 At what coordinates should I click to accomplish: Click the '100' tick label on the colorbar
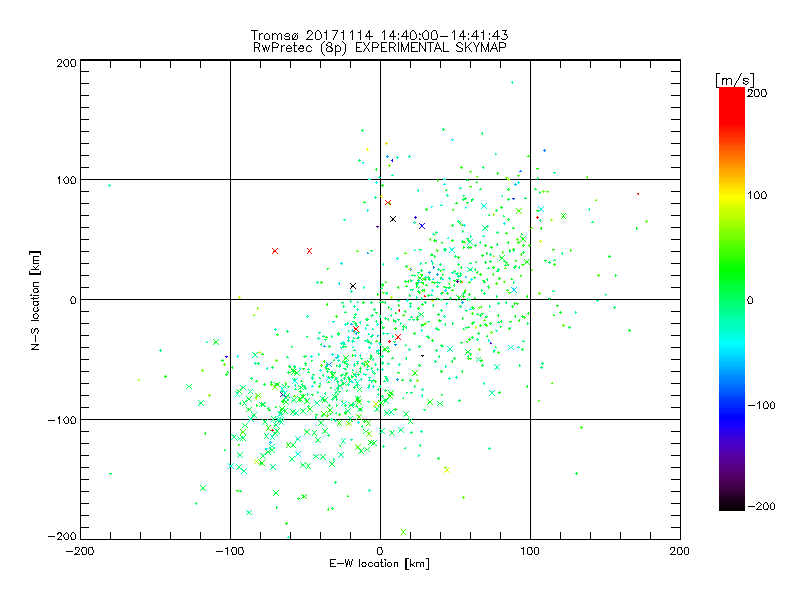(x=757, y=195)
